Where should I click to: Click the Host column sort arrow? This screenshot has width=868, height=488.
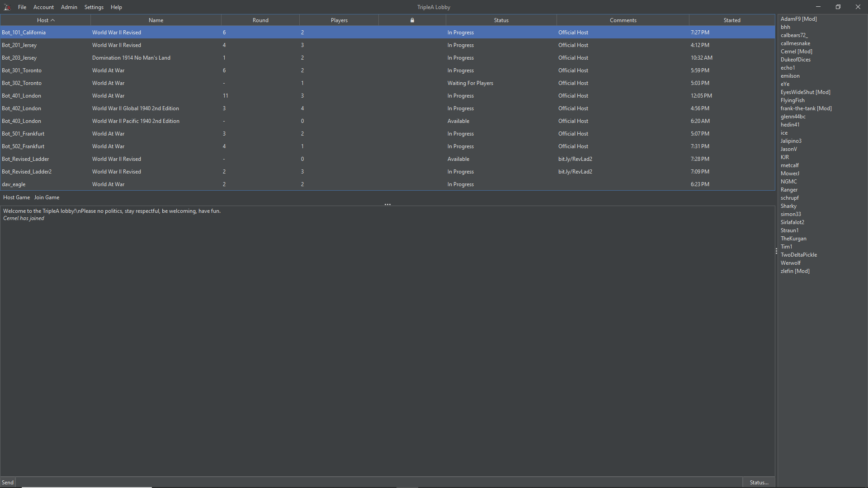53,20
